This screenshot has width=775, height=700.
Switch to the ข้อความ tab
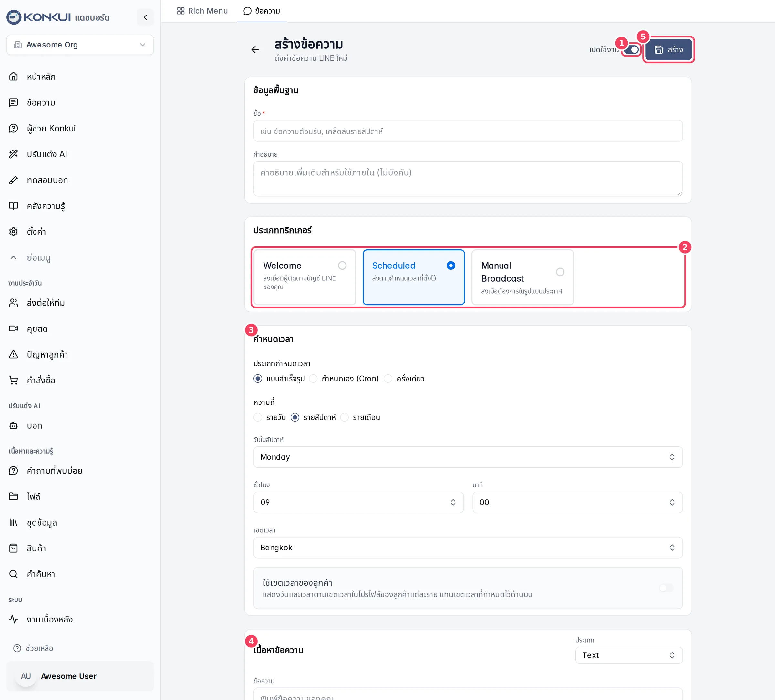pos(262,11)
